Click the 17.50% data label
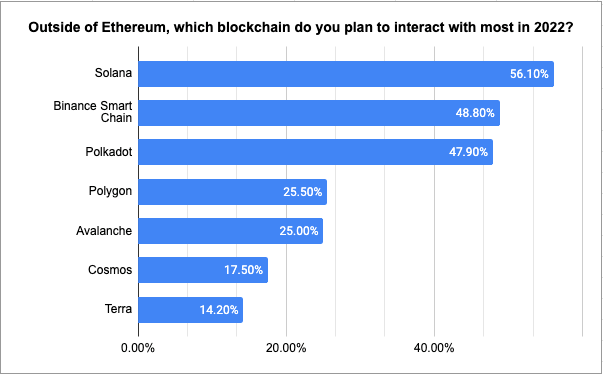Viewport: 603px width, 374px height. pos(243,270)
